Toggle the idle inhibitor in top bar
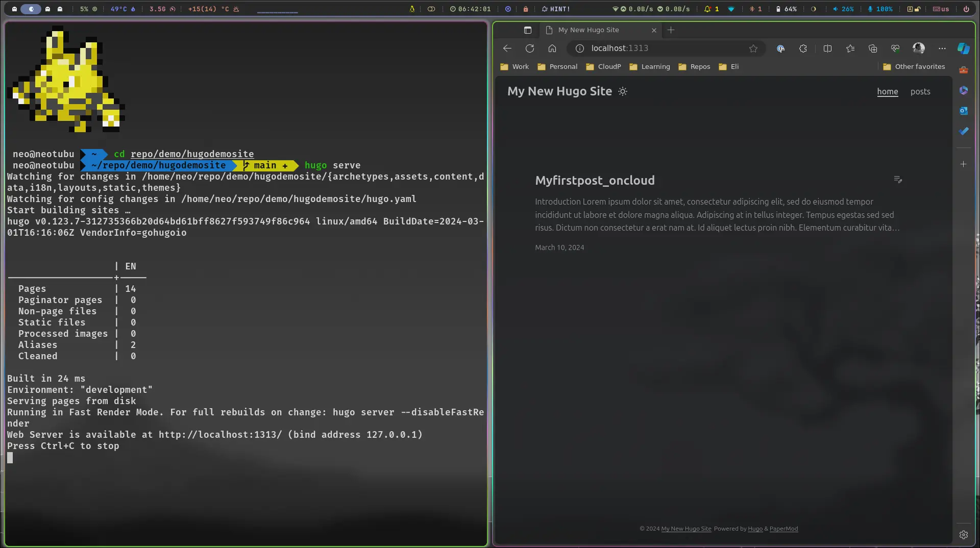Viewport: 980px width, 548px height. [x=431, y=9]
